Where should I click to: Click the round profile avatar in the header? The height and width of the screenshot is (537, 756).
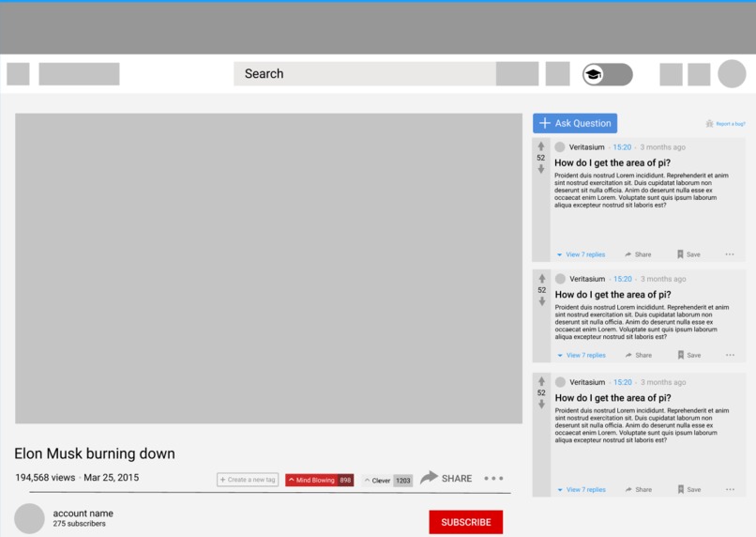(732, 74)
